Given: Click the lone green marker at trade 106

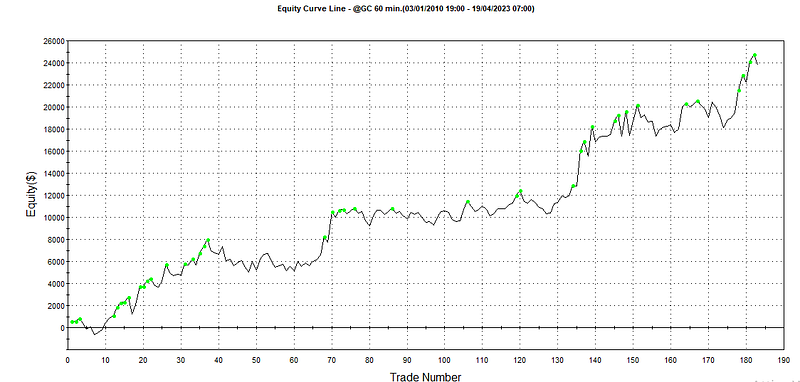Looking at the screenshot, I should 468,202.
